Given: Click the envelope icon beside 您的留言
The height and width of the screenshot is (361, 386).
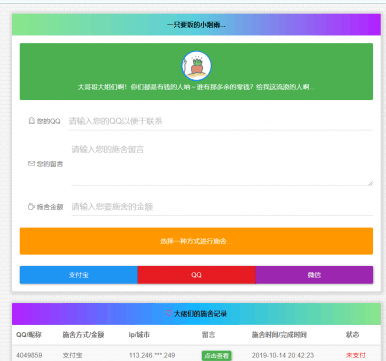Looking at the screenshot, I should tap(31, 164).
